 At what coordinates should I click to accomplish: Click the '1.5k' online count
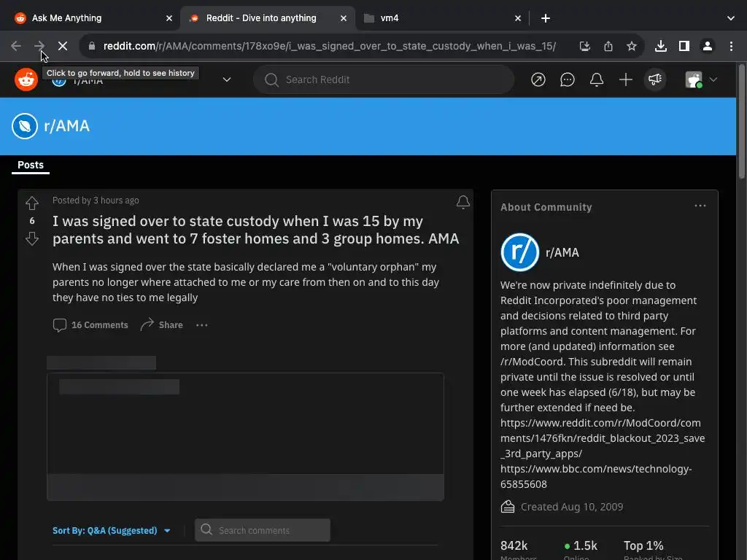tap(585, 545)
